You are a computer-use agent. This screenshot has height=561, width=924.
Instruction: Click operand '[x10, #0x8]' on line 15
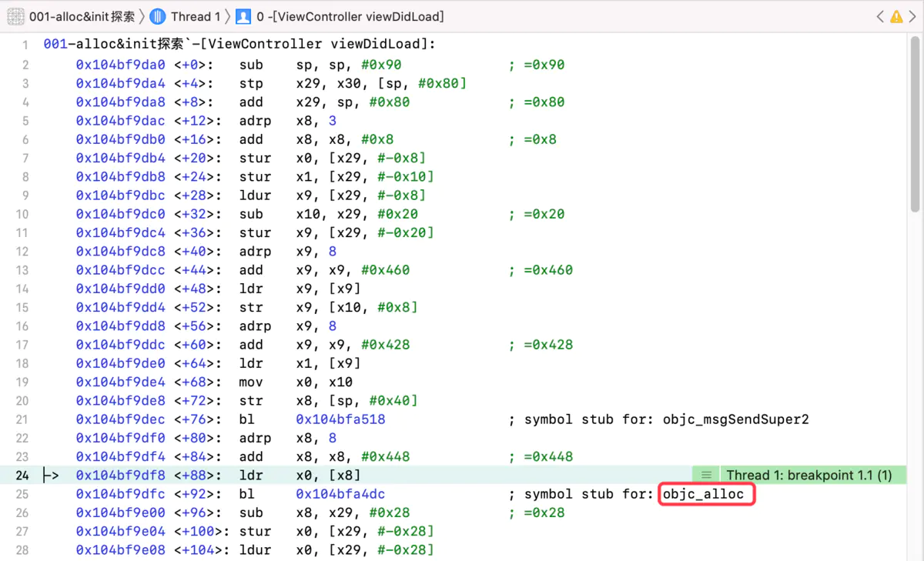373,307
